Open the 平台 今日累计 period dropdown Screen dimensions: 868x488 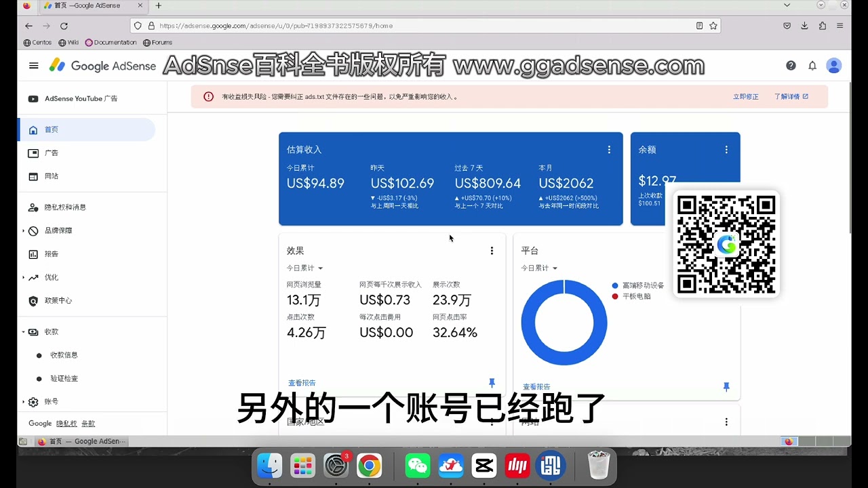pos(539,268)
